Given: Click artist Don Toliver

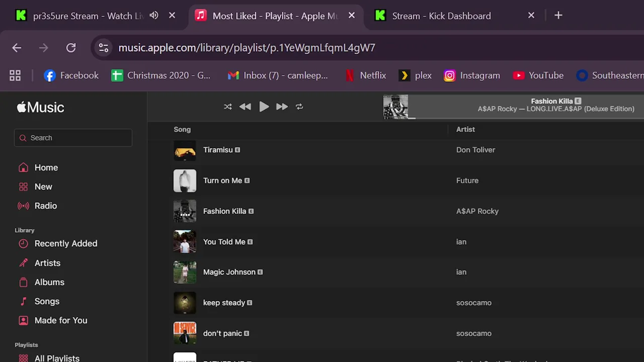Looking at the screenshot, I should click(x=475, y=150).
